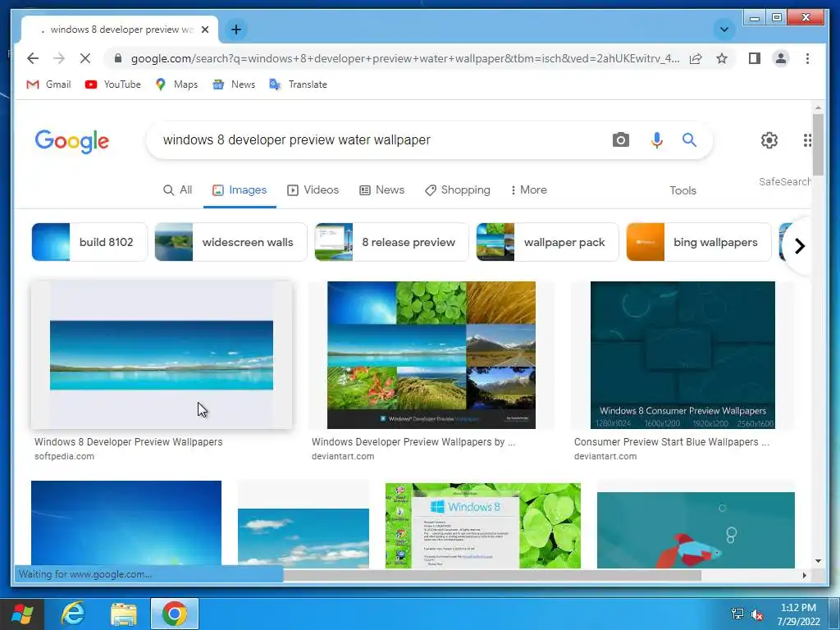The image size is (840, 630).
Task: Click the padlock site info icon
Action: pyautogui.click(x=118, y=58)
